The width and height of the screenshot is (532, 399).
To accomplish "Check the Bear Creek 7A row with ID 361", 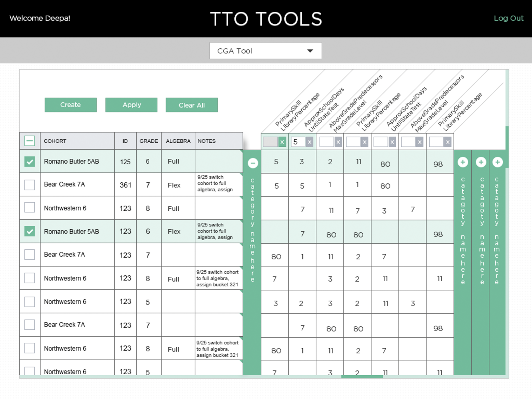I will click(x=29, y=185).
